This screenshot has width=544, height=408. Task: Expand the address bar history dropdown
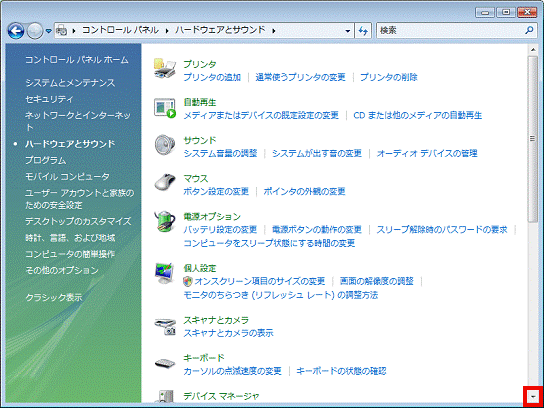click(x=348, y=31)
